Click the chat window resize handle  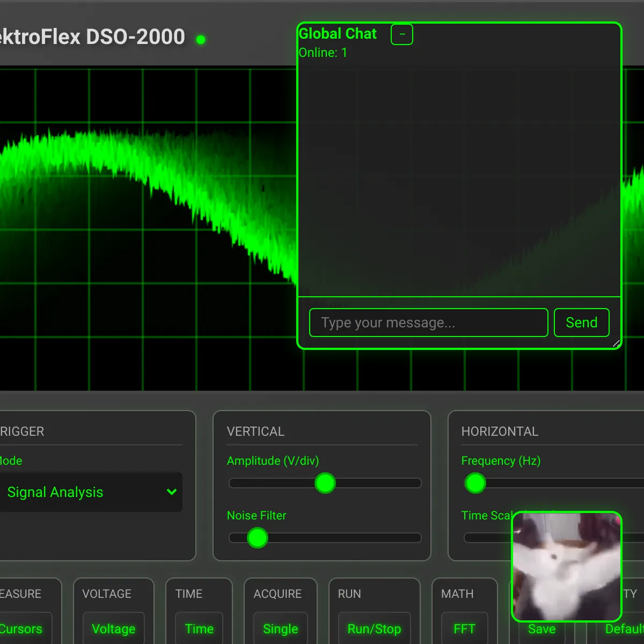pyautogui.click(x=616, y=343)
